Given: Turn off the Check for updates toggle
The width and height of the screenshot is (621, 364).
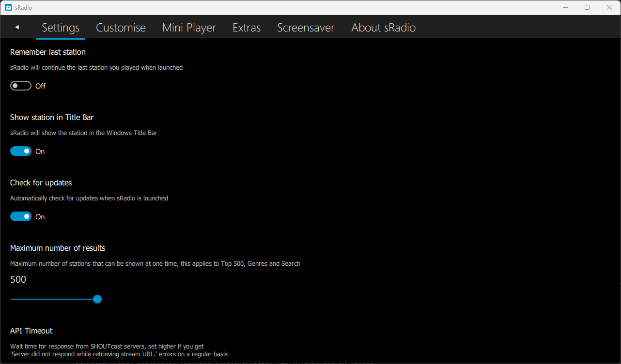Looking at the screenshot, I should click(21, 216).
